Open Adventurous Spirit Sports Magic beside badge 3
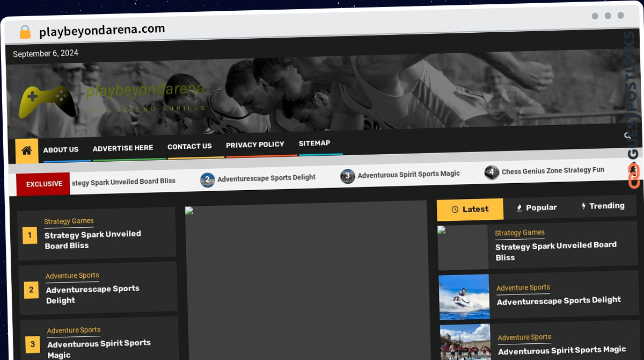This screenshot has height=360, width=644. tap(99, 349)
